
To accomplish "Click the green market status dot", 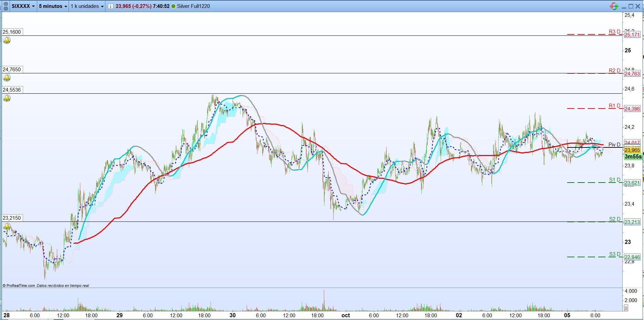I will (173, 6).
